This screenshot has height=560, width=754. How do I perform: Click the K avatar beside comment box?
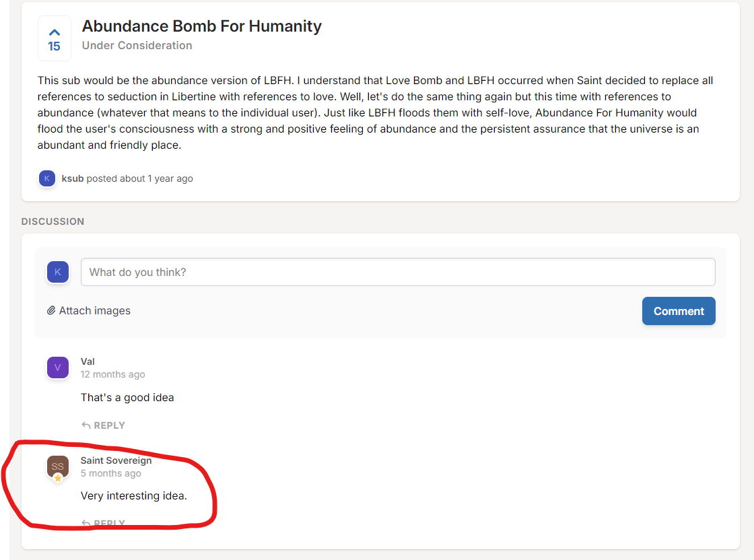pyautogui.click(x=58, y=272)
